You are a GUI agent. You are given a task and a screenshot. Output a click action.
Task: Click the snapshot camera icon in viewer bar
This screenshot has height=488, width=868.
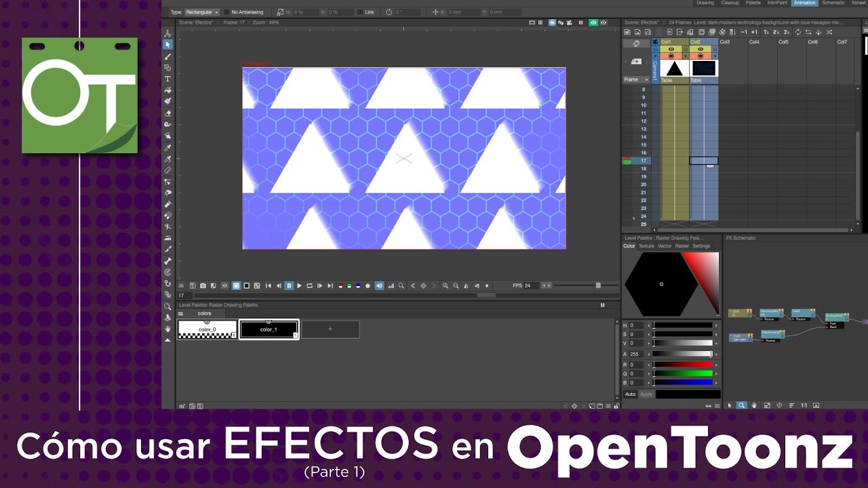(x=203, y=286)
